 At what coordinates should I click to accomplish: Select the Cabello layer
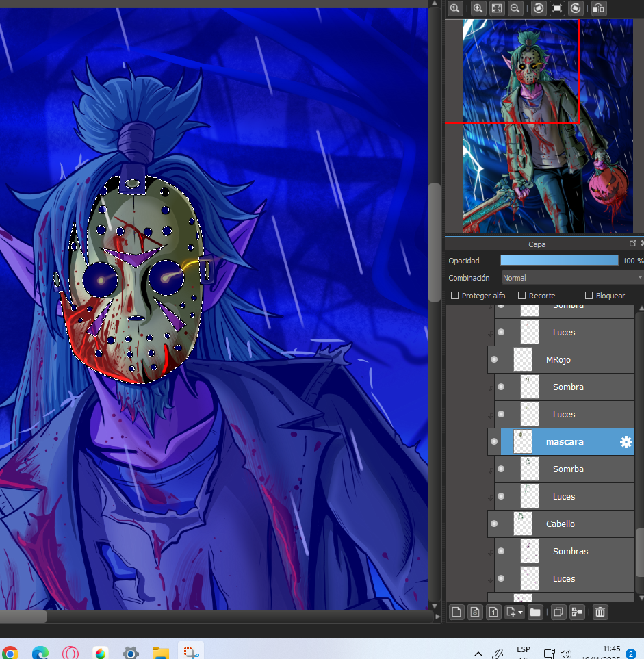coord(561,524)
